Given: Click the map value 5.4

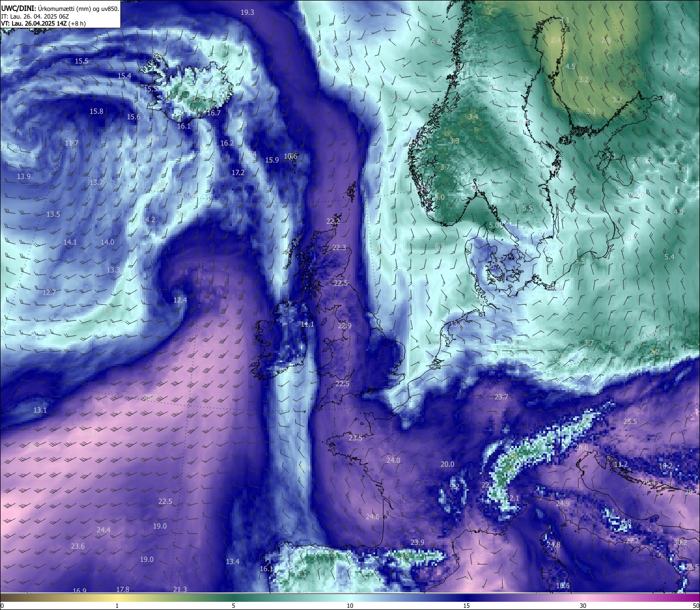Looking at the screenshot, I should (669, 257).
